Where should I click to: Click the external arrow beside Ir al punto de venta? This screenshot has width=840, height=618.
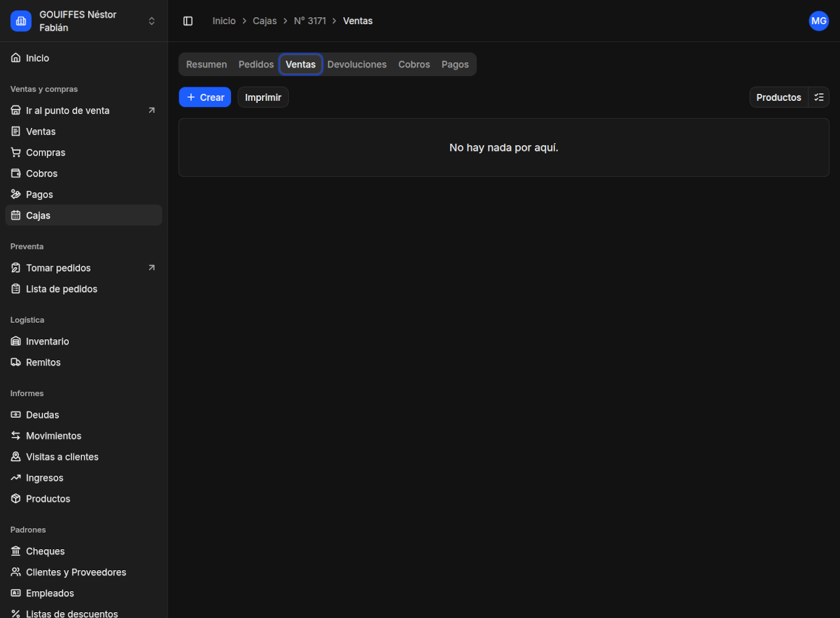point(152,110)
